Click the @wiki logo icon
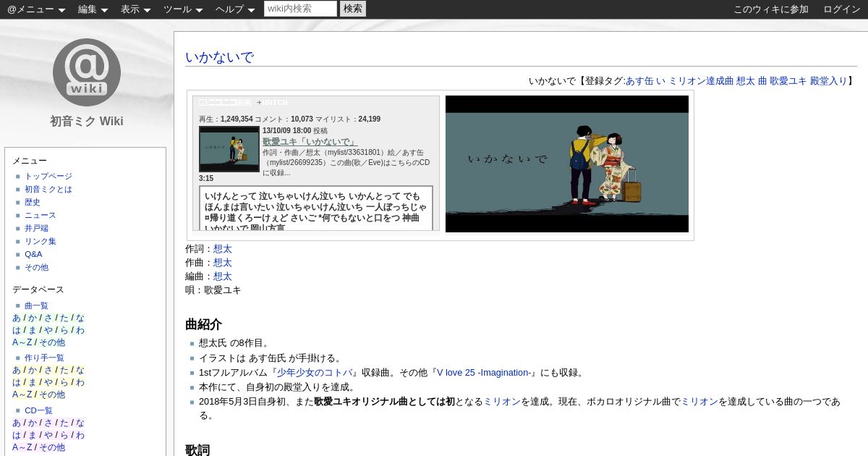The width and height of the screenshot is (868, 456). pyautogui.click(x=87, y=72)
